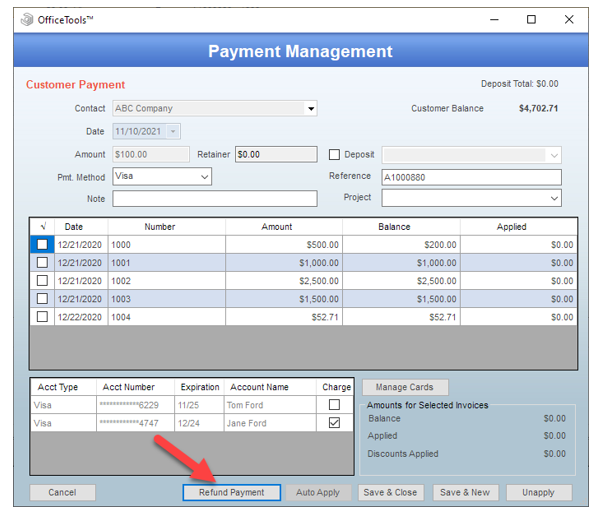Check the Deposit checkbox
Viewport: 607px width, 530px height.
point(334,154)
